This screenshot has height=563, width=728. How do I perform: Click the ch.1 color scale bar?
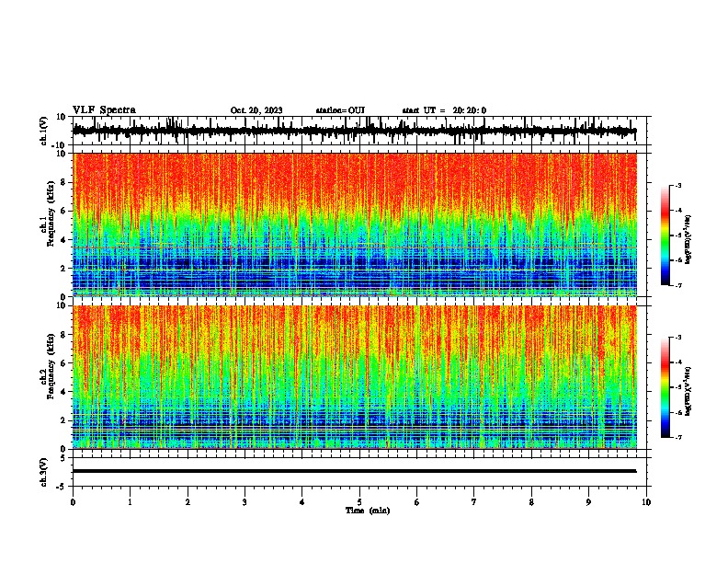coord(665,236)
